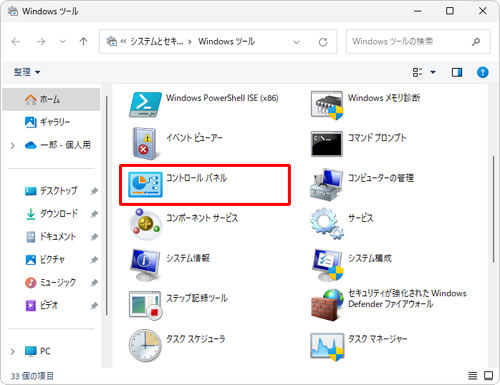Click the address bar folder icon

[111, 41]
